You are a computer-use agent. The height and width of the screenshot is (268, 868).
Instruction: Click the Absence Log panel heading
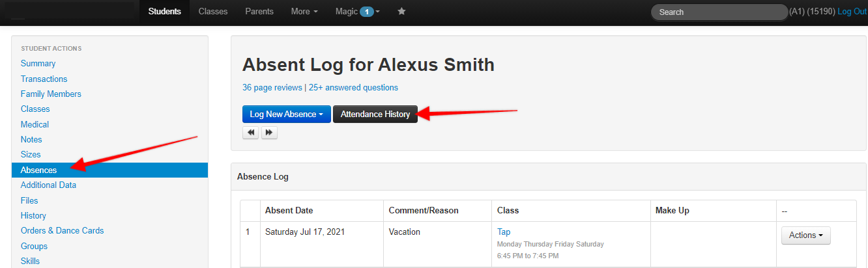263,176
